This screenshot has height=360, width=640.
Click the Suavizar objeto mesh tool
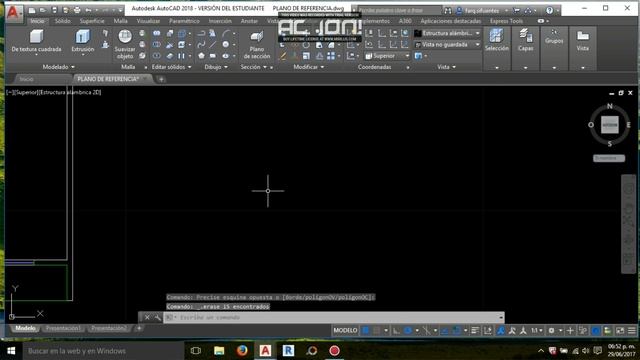[x=125, y=44]
